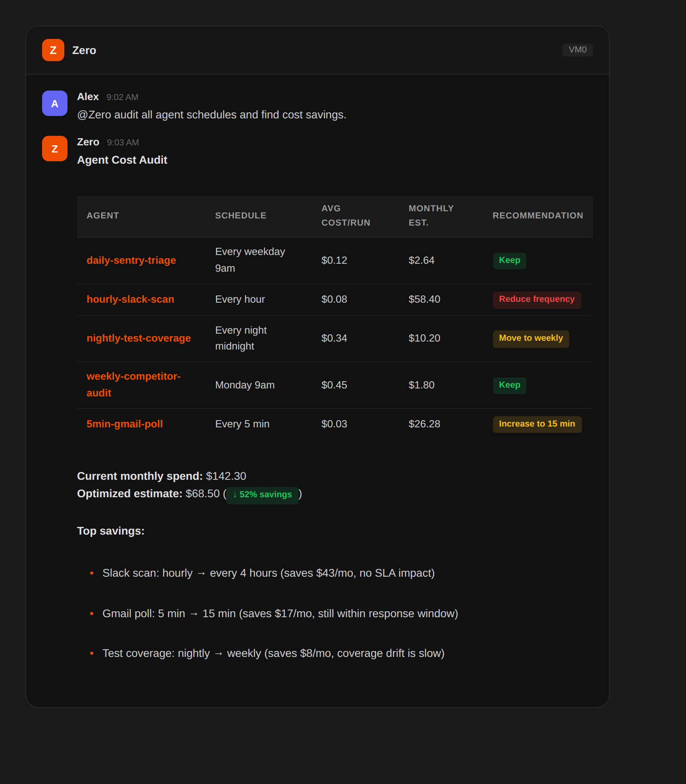Image resolution: width=686 pixels, height=784 pixels.
Task: Click the $1.80 monthly estimate
Action: point(422,385)
